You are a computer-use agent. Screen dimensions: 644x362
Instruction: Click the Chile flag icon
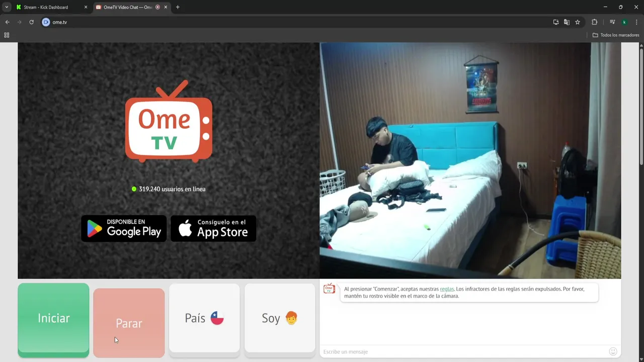[x=217, y=318]
